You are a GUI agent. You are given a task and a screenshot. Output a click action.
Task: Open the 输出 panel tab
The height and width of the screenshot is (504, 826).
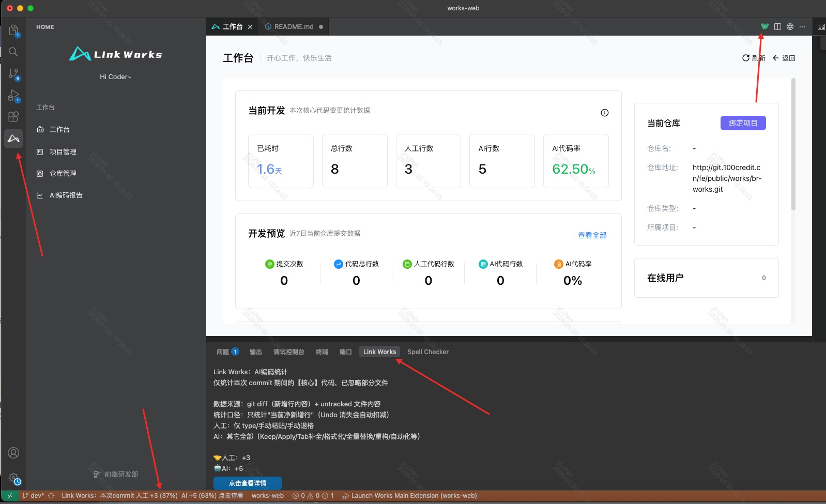point(256,352)
